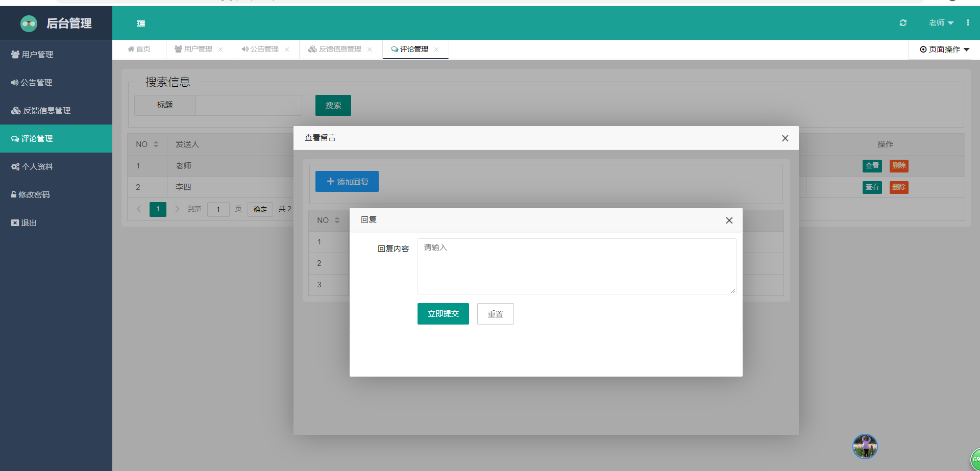Close the 反馈信息管理 tab
This screenshot has height=471, width=980.
pos(370,49)
